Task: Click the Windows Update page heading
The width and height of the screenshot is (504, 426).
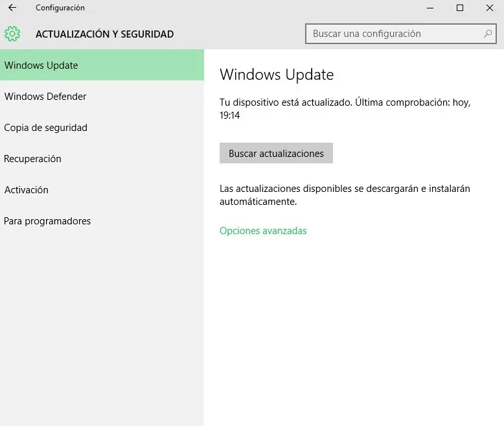Action: click(277, 75)
